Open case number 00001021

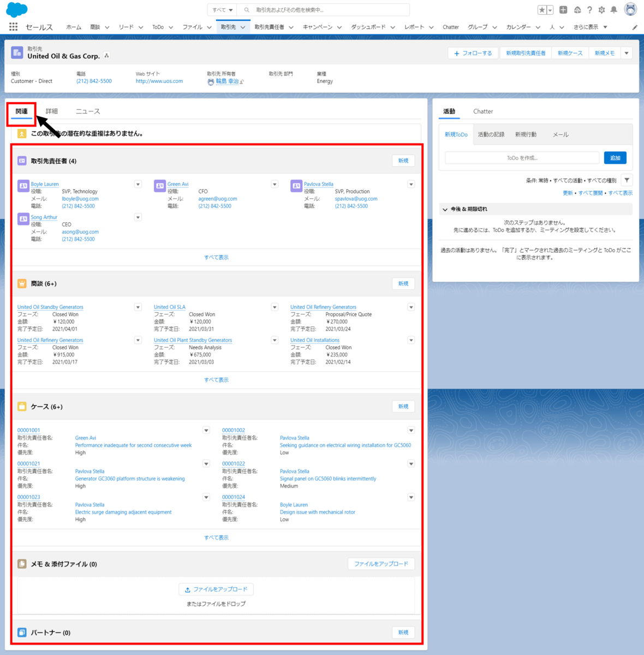click(28, 464)
